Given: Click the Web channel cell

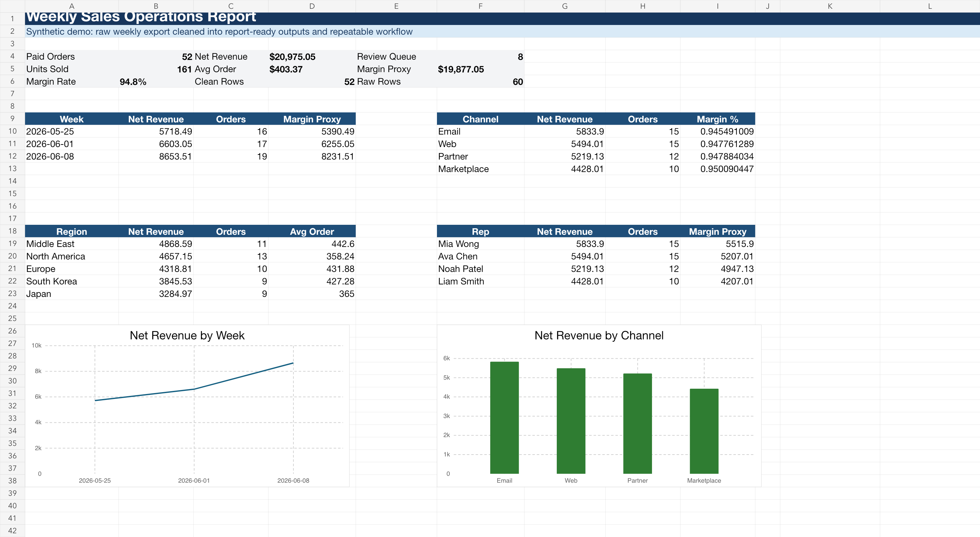Looking at the screenshot, I should tap(481, 144).
